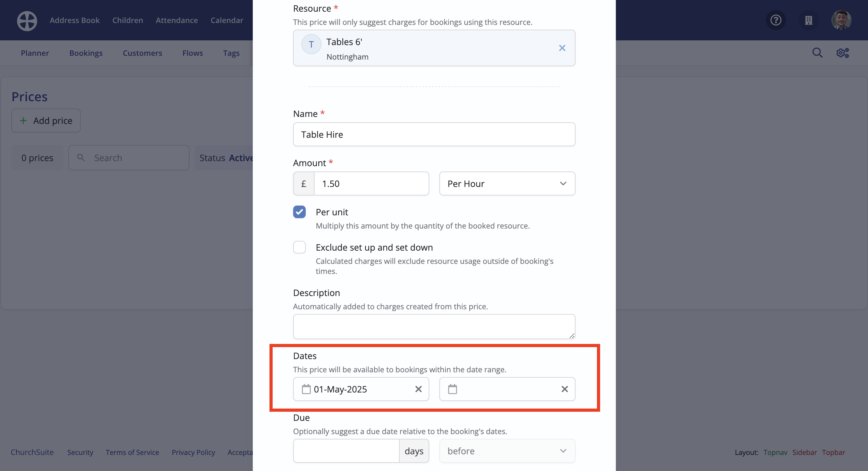Open the end date calendar picker

[x=453, y=389]
